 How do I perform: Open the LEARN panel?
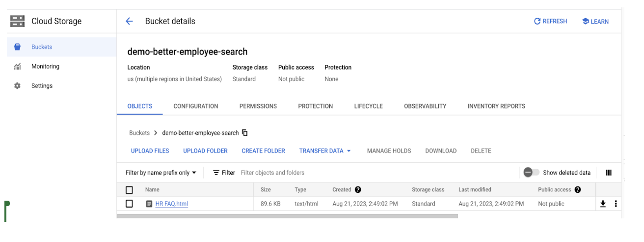[x=595, y=21]
